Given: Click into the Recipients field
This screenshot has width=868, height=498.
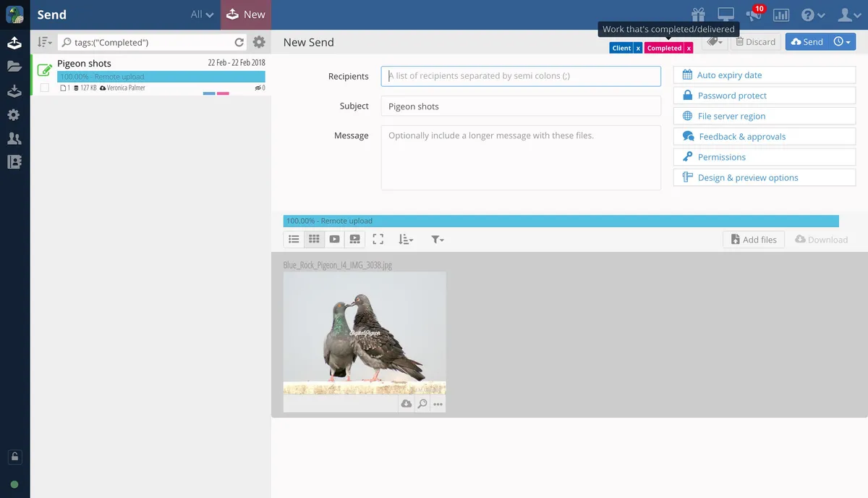Looking at the screenshot, I should click(521, 76).
